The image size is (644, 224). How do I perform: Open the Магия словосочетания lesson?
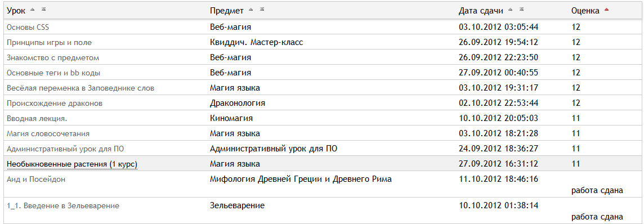pos(48,134)
